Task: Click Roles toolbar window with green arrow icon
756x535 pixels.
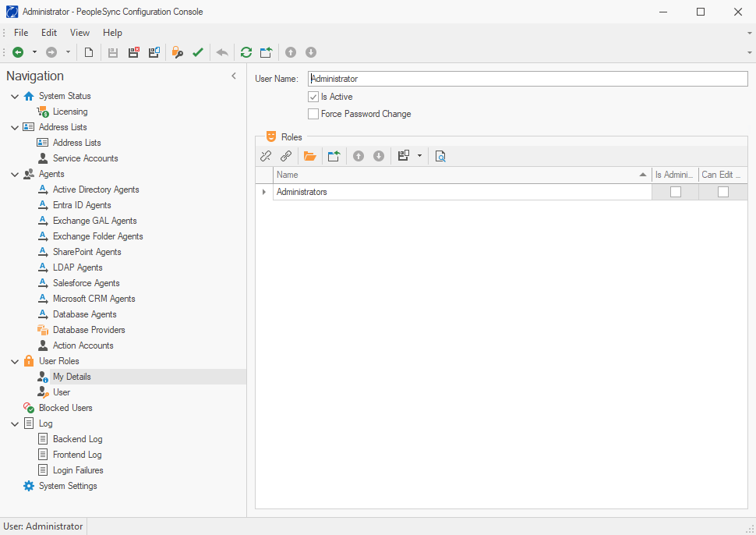Action: point(334,156)
